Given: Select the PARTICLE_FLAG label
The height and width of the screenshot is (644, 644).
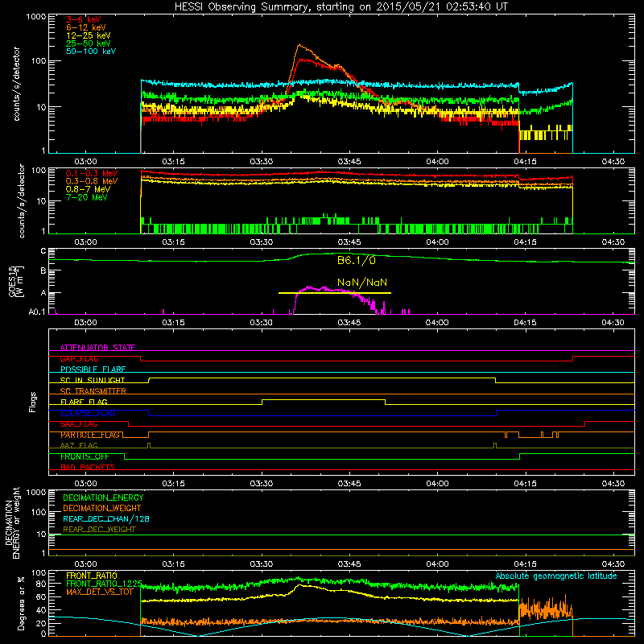Looking at the screenshot, I should pyautogui.click(x=90, y=435).
